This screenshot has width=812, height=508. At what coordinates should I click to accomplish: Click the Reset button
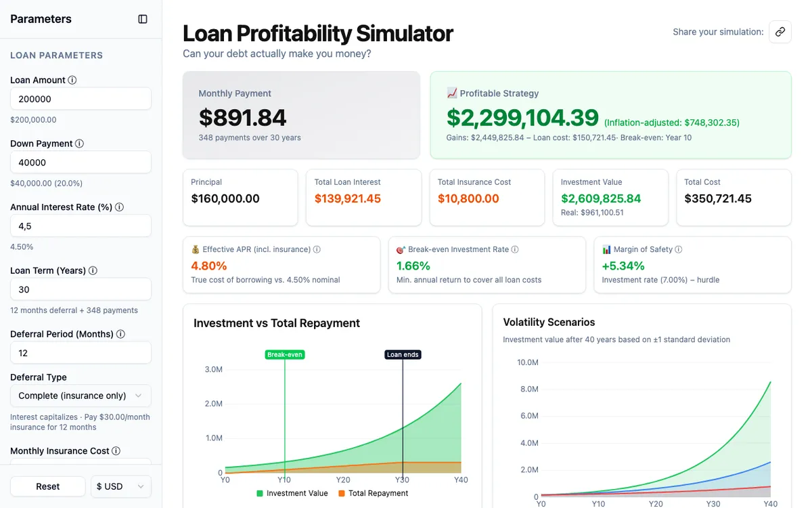pos(48,486)
